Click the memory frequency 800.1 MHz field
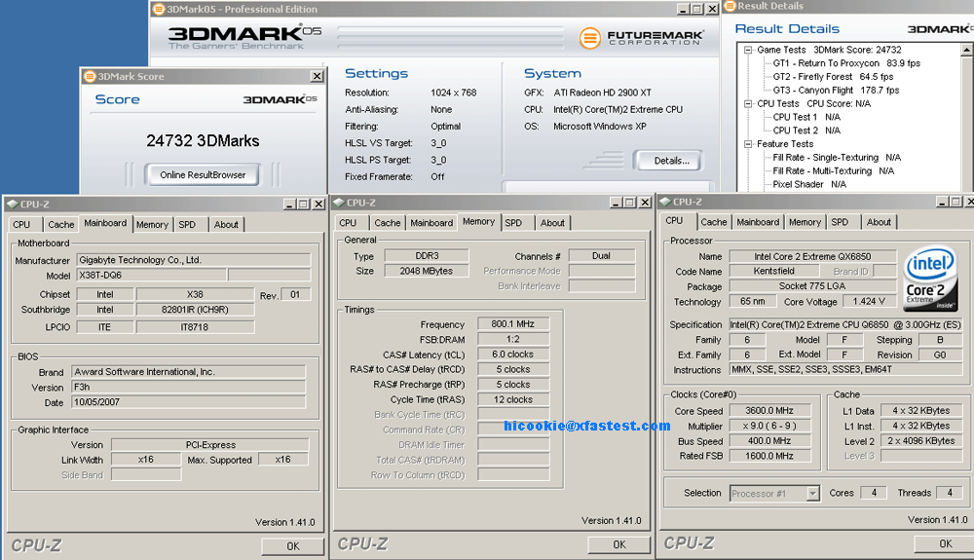 point(513,324)
